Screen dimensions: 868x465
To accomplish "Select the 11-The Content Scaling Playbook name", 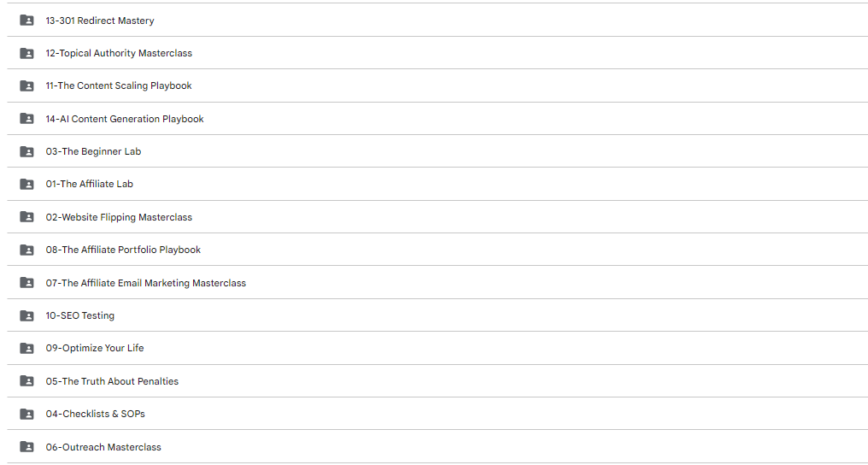I will pyautogui.click(x=119, y=85).
